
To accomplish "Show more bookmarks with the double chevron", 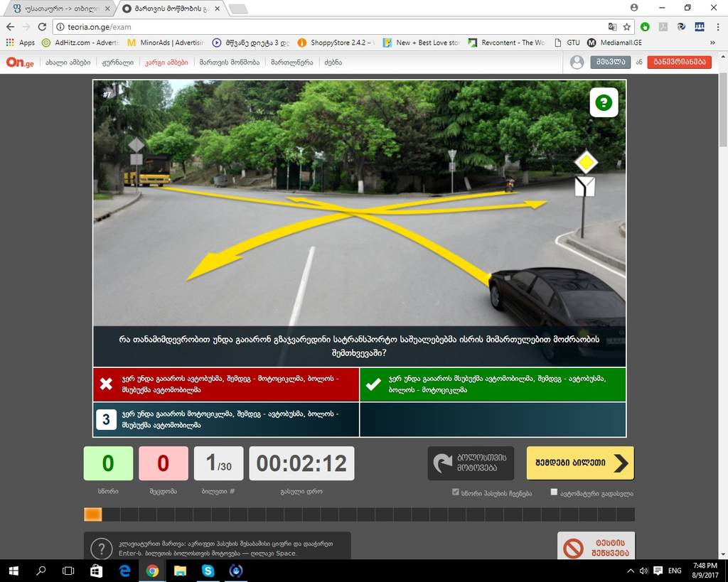I will (x=712, y=43).
